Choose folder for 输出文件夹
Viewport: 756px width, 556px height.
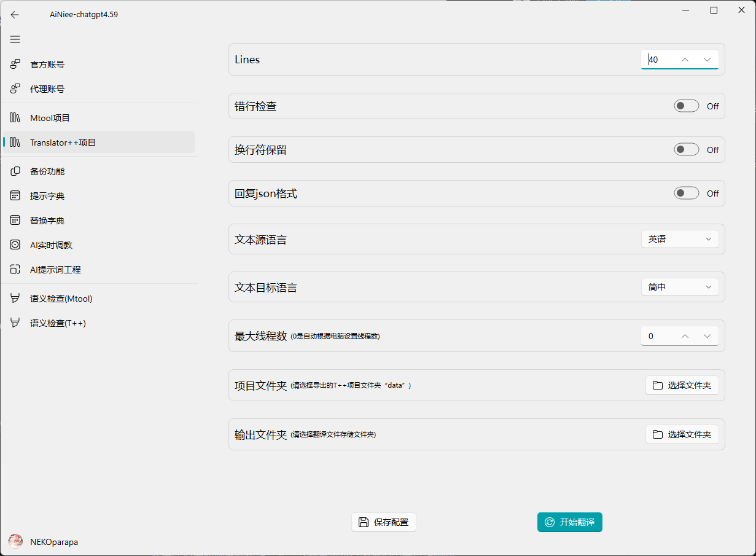682,434
